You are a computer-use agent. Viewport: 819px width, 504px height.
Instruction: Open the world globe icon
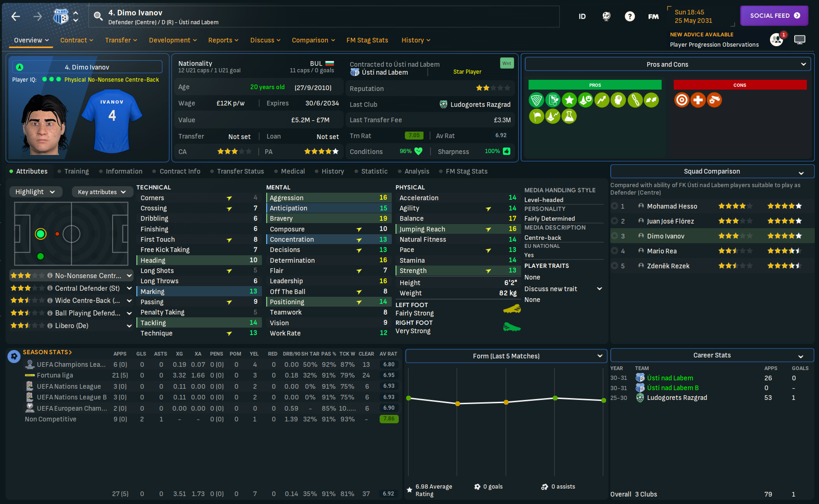(x=606, y=16)
